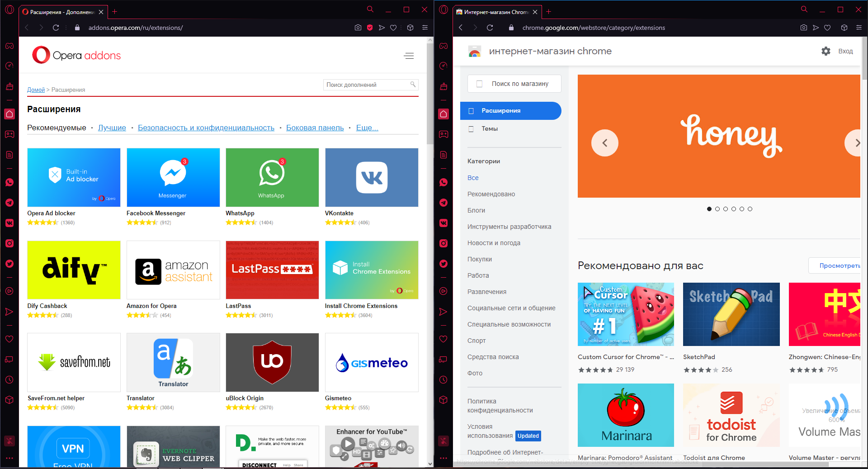Open GX Cleaner broom icon in left window sidebar
The width and height of the screenshot is (868, 469).
pyautogui.click(x=9, y=86)
